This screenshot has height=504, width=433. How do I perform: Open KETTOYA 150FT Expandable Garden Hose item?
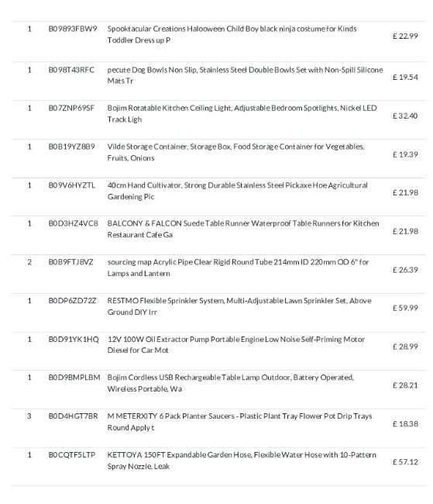click(x=242, y=461)
